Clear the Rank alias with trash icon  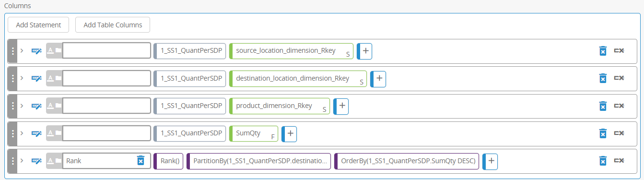(x=141, y=161)
